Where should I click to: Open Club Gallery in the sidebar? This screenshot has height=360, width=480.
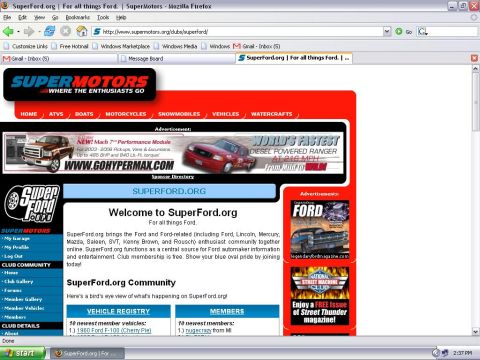pos(19,282)
